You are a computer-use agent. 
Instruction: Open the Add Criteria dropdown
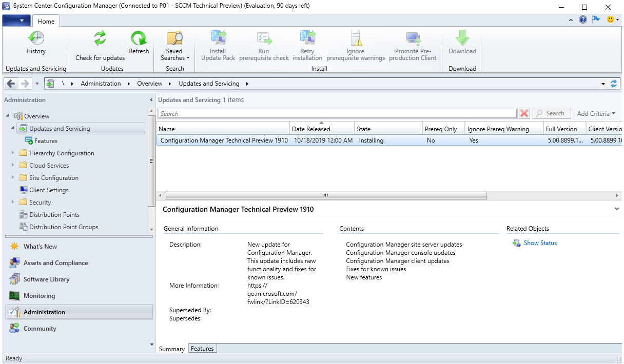point(596,114)
